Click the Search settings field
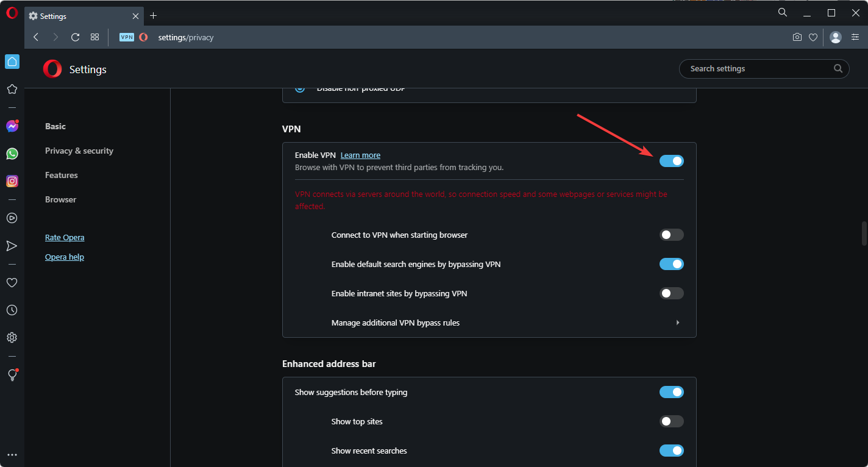 pyautogui.click(x=764, y=69)
